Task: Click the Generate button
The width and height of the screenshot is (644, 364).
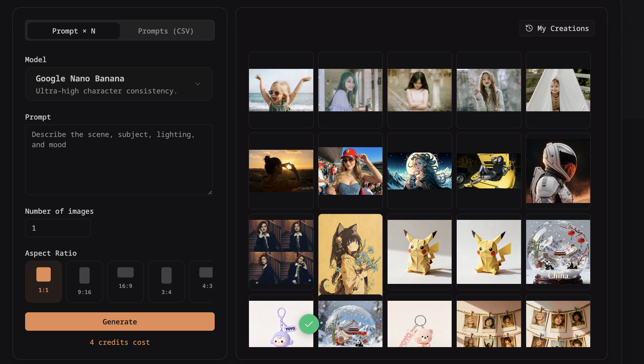Action: pyautogui.click(x=120, y=322)
